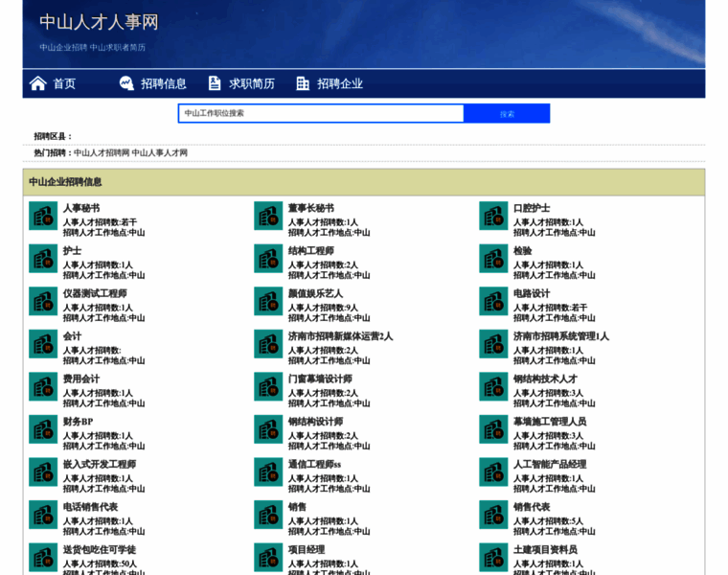The height and width of the screenshot is (575, 728).
Task: Click the icon beside 口腔护士 listing
Action: [x=493, y=216]
